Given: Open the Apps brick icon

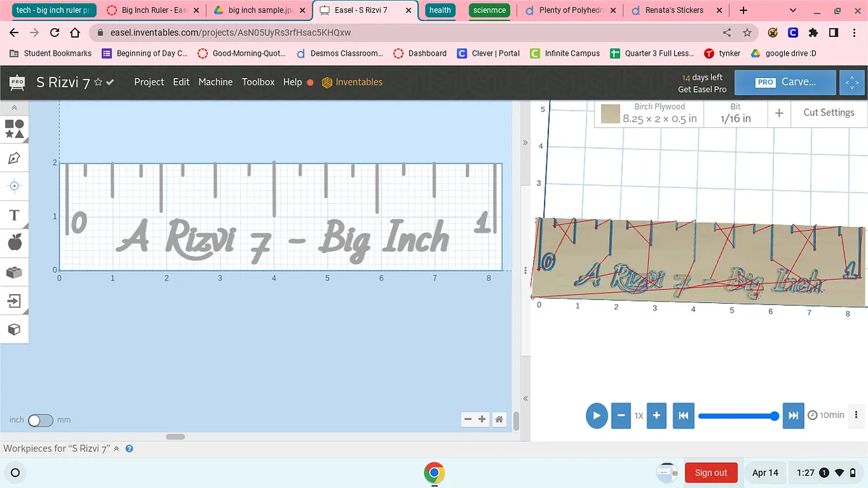Looking at the screenshot, I should click(14, 273).
